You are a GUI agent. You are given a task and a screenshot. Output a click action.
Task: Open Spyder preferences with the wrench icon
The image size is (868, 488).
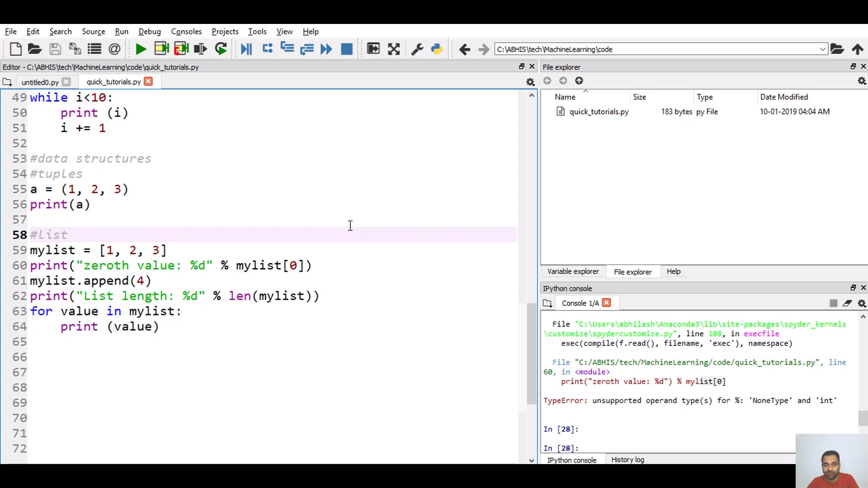[417, 49]
